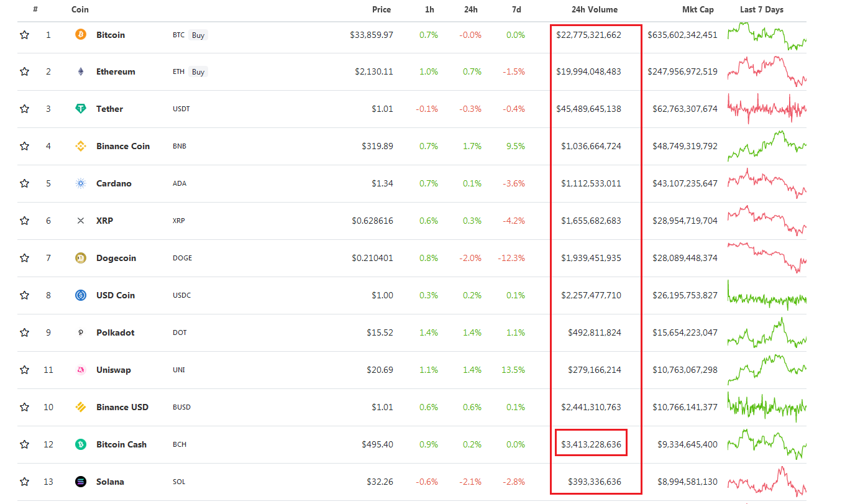
Task: Sort the table by Price column
Action: click(382, 9)
